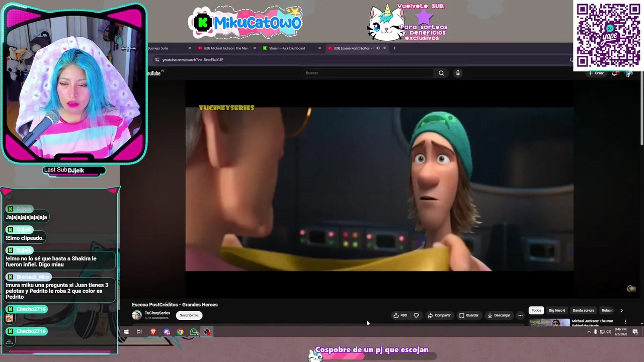Select the Big Hero 6 filter chip
The height and width of the screenshot is (362, 644).
[x=557, y=310]
